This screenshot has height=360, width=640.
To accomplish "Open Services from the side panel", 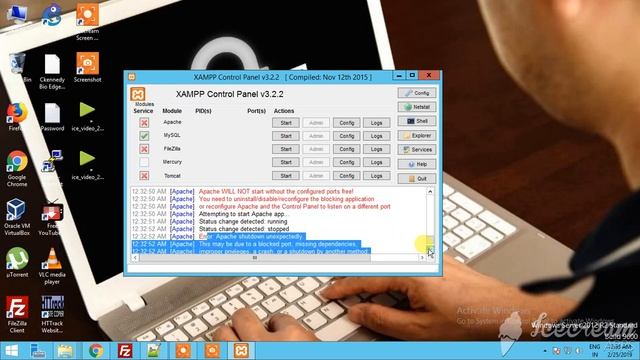I will (x=417, y=150).
